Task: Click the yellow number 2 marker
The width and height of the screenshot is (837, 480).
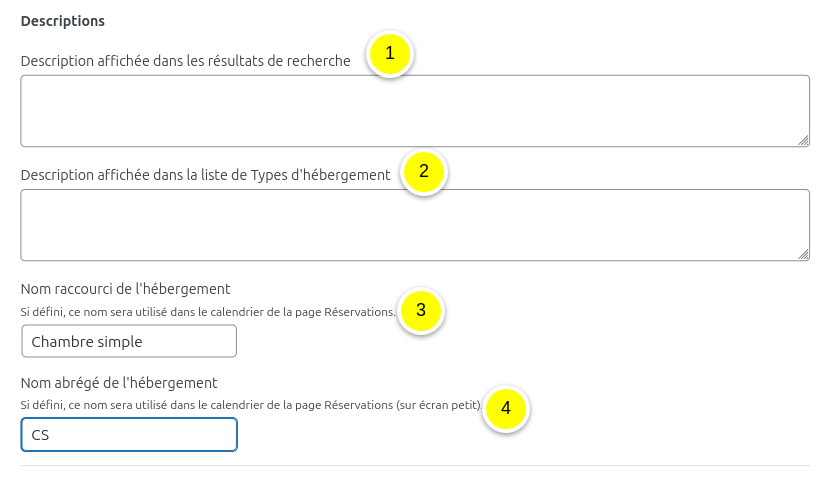Action: click(x=424, y=171)
